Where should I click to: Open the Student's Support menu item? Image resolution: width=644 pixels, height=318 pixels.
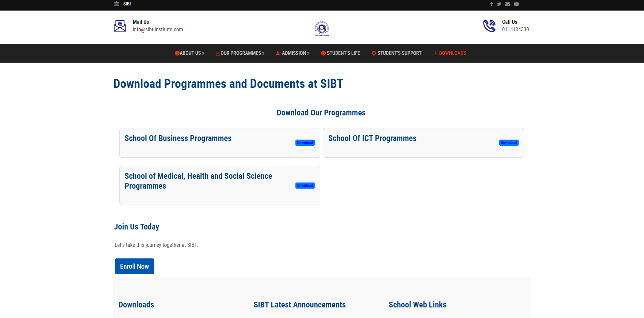(396, 53)
